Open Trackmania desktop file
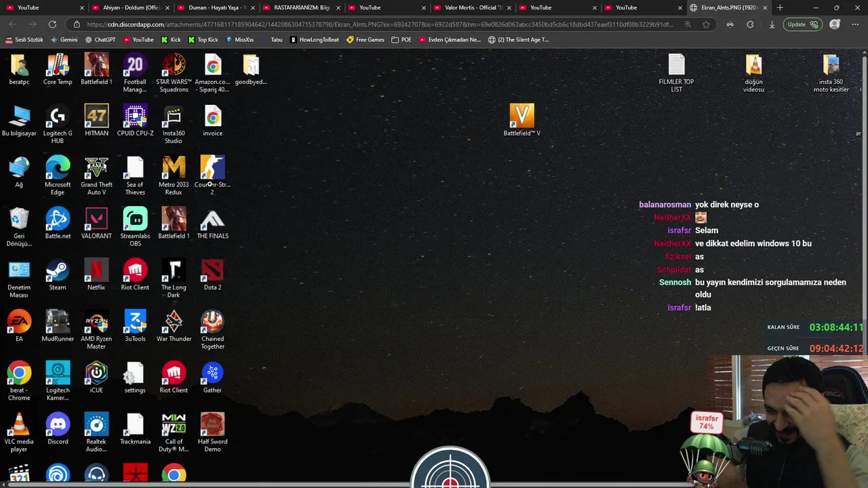 [135, 429]
